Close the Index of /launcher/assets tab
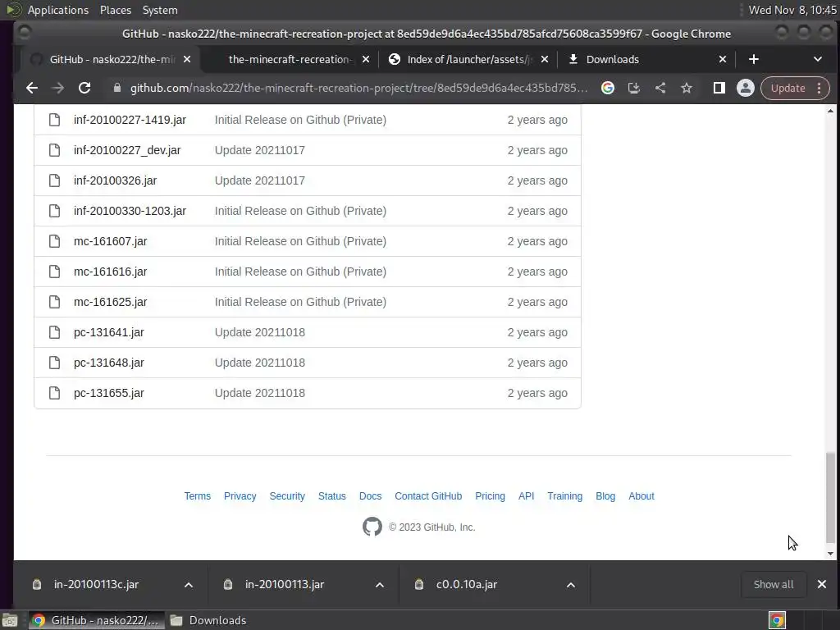840x630 pixels. (545, 59)
